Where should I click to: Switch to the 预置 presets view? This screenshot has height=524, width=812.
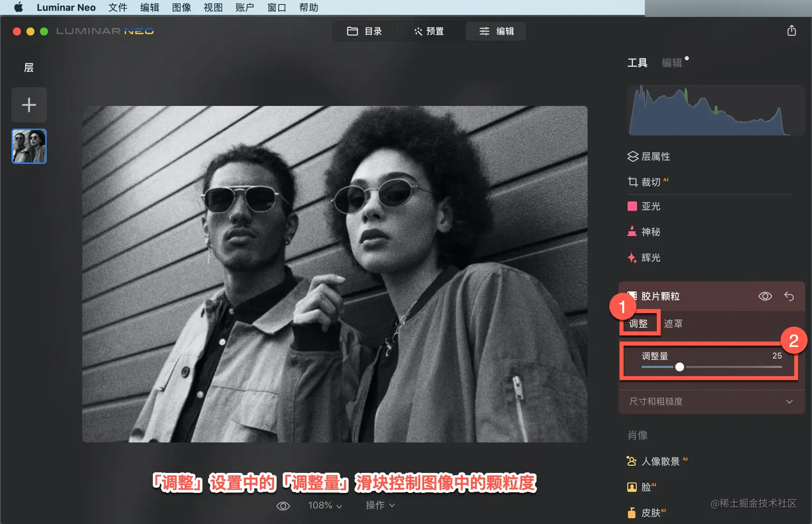coord(429,31)
